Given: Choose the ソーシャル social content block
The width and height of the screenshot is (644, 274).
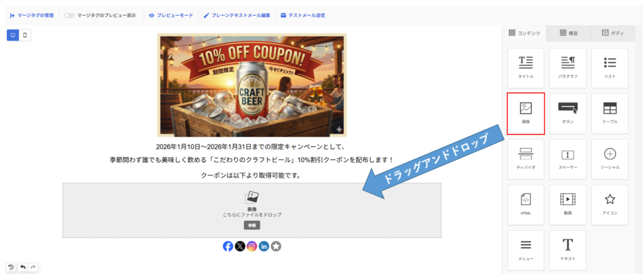Looking at the screenshot, I should [x=610, y=159].
